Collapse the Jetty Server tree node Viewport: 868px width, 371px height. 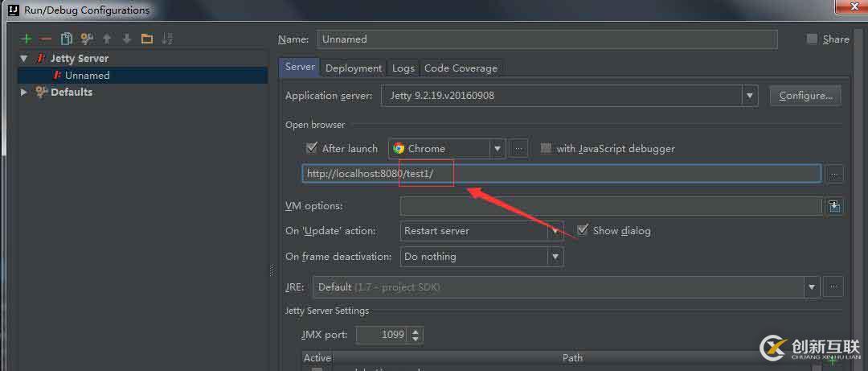[x=24, y=58]
